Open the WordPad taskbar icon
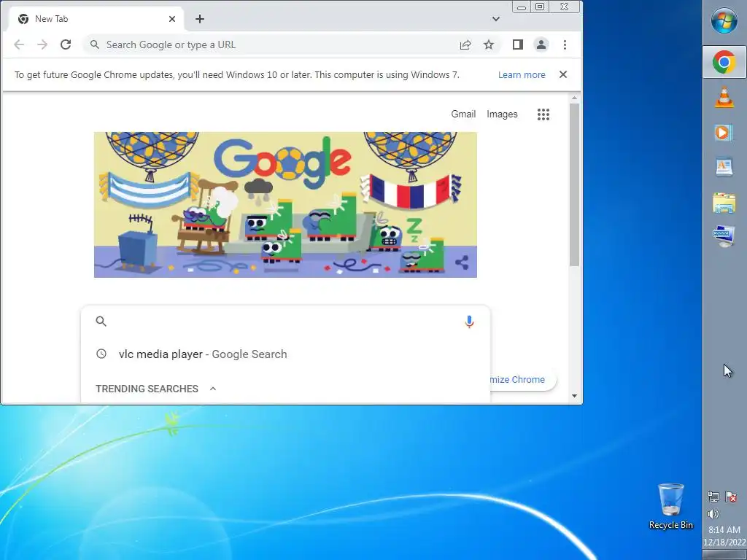 pyautogui.click(x=724, y=167)
